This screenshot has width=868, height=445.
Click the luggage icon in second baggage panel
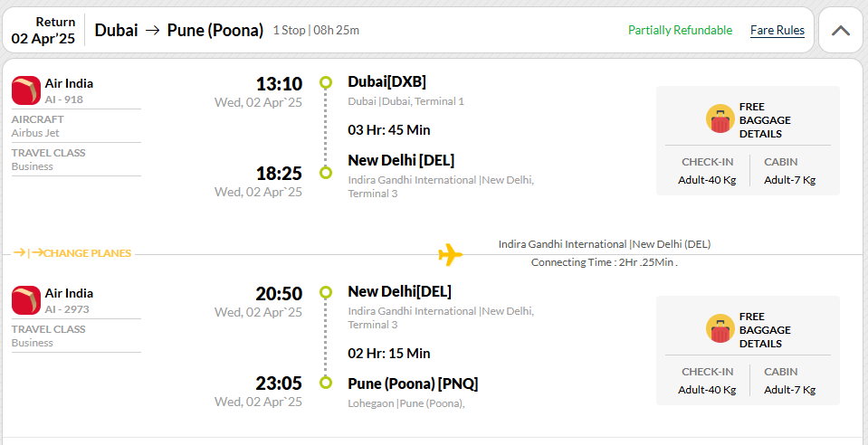coord(720,328)
